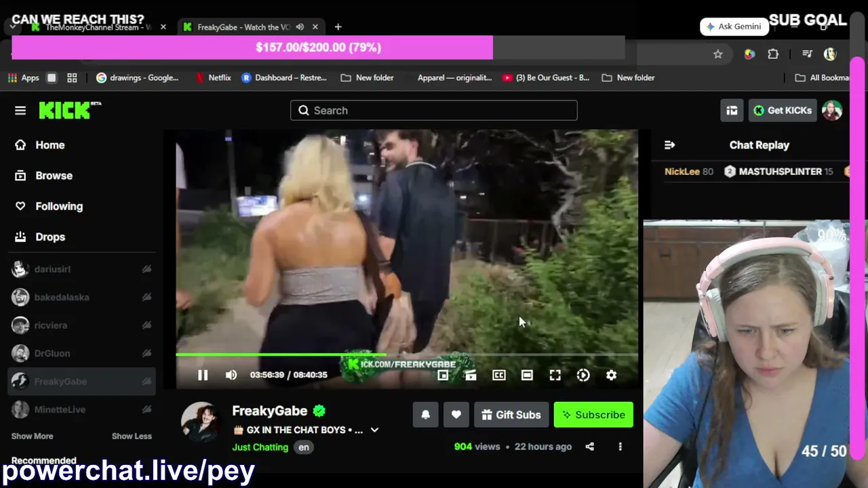Toggle notification bell for FreakyGabe
868x488 pixels.
click(x=426, y=415)
